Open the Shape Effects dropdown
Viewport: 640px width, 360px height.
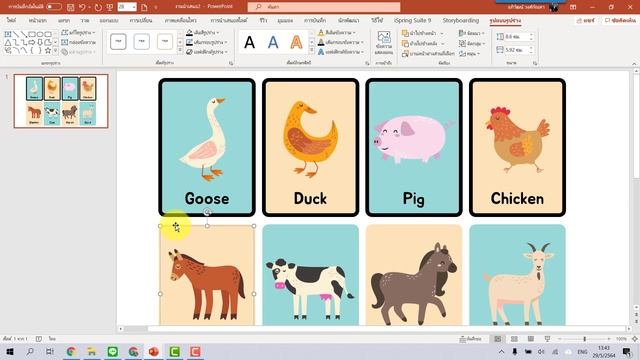tap(207, 52)
